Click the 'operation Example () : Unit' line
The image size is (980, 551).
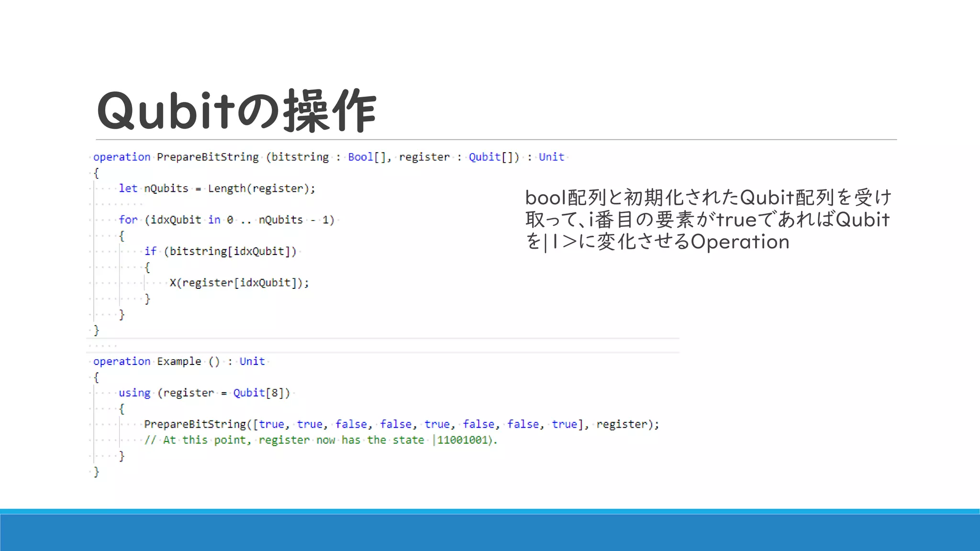[x=179, y=362]
